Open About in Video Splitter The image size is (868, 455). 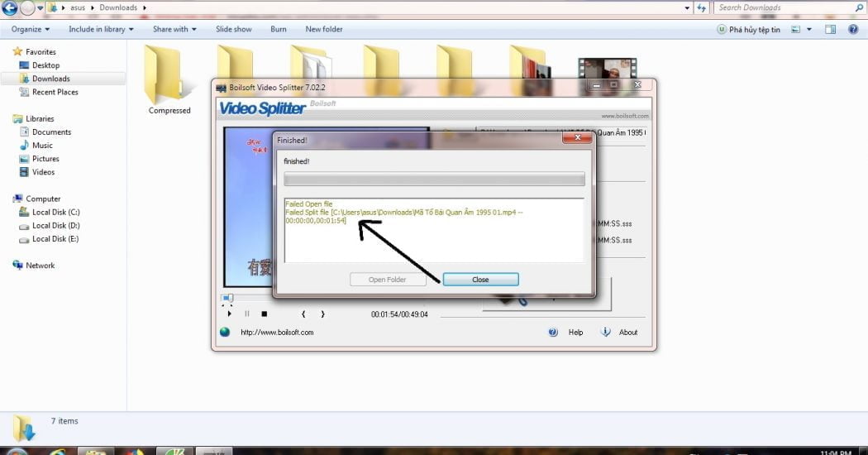click(x=628, y=333)
